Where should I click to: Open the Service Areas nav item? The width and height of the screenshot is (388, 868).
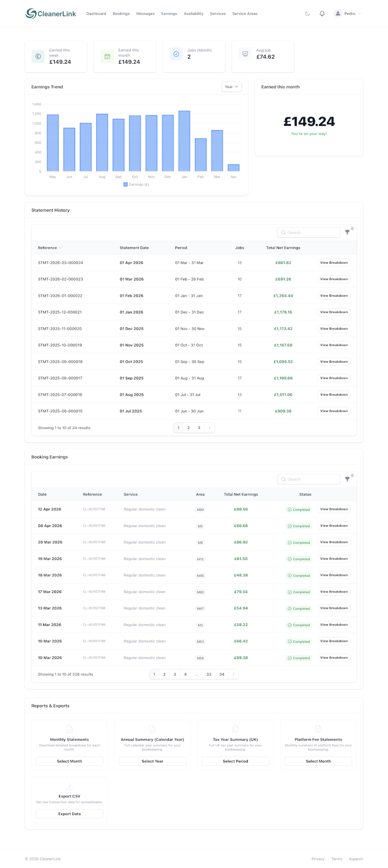[x=245, y=14]
